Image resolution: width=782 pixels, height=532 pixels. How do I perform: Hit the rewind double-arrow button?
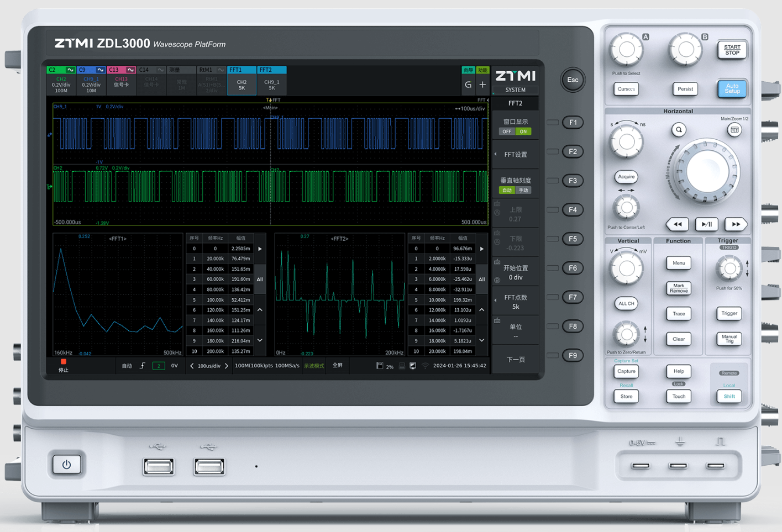[x=678, y=224]
